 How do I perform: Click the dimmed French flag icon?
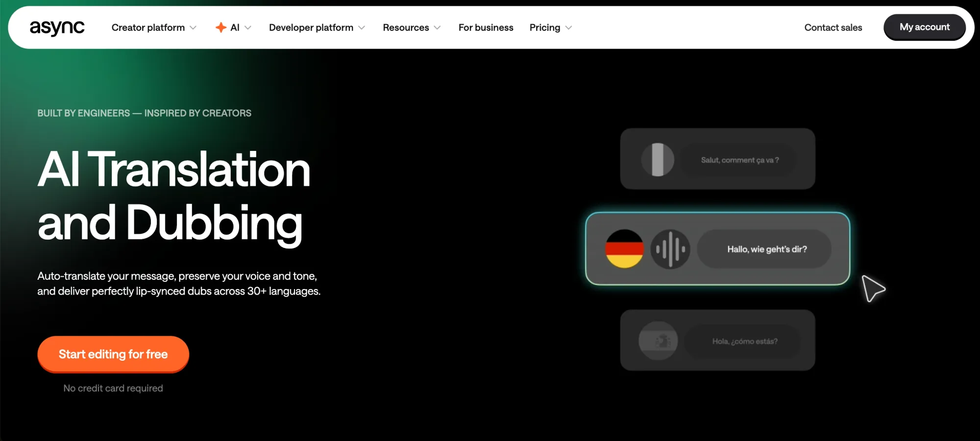658,160
